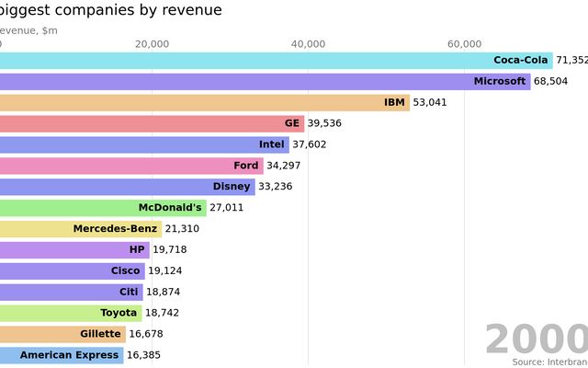The width and height of the screenshot is (588, 368).
Task: Click the chart title about biggest companies
Action: pos(110,11)
